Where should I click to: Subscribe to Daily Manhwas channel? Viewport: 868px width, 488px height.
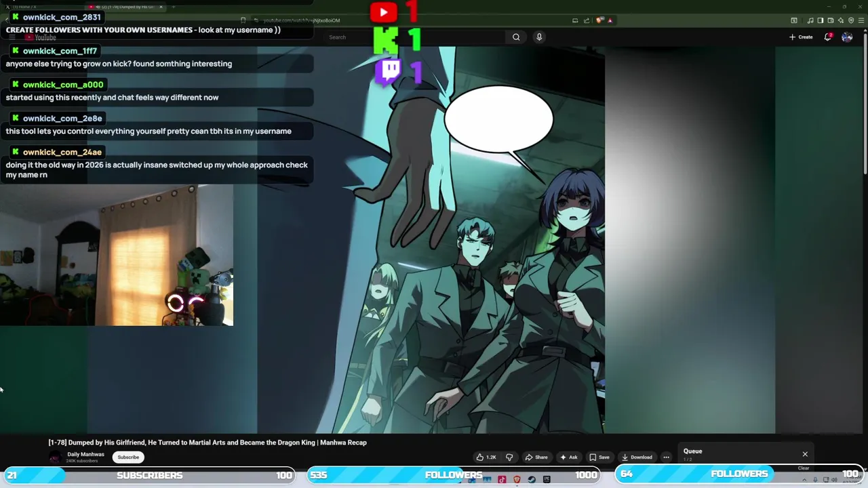pos(128,457)
